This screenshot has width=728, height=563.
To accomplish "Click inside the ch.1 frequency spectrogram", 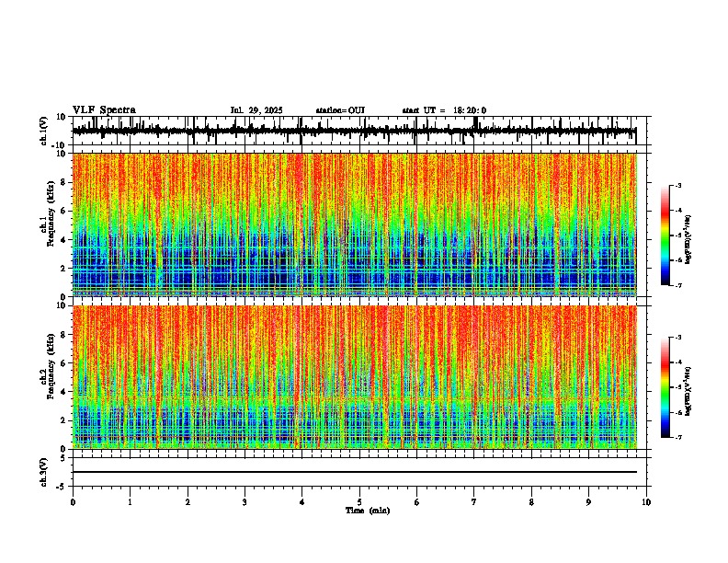I will coord(355,224).
